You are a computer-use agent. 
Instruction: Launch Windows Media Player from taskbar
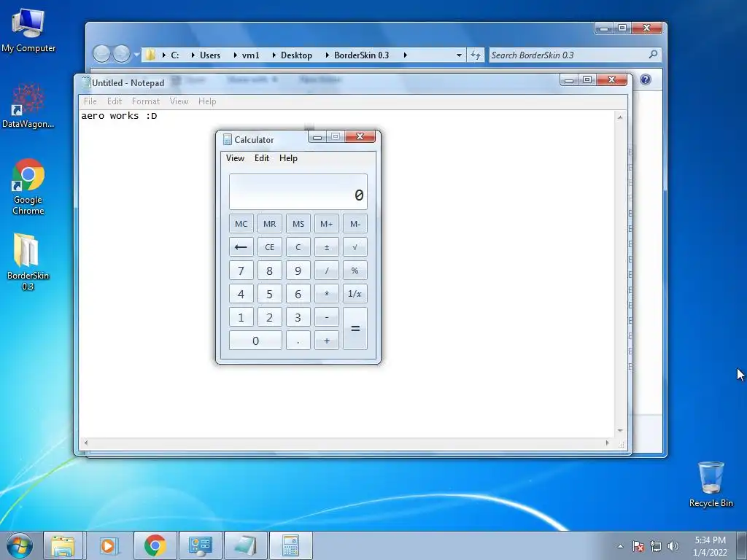tap(109, 545)
